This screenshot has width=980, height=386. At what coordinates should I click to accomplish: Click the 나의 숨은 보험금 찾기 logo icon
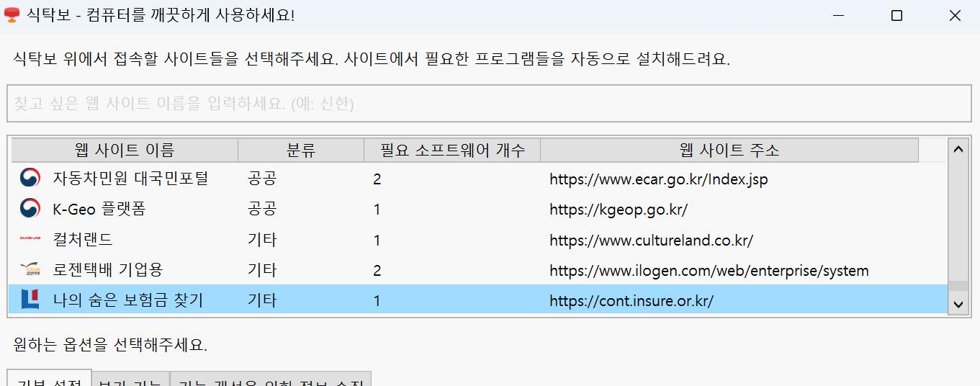click(30, 300)
